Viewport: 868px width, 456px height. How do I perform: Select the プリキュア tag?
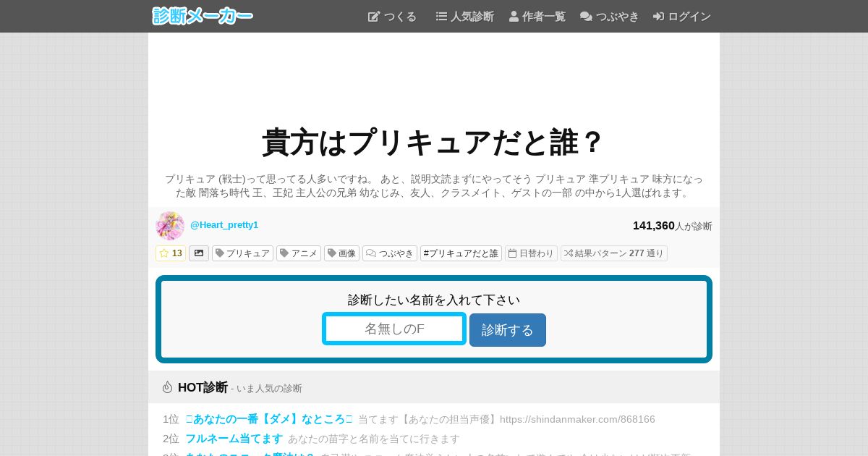[242, 253]
